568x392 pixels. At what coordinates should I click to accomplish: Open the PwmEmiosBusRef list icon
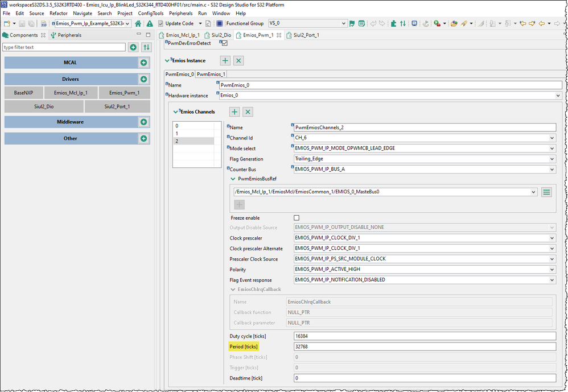point(546,192)
